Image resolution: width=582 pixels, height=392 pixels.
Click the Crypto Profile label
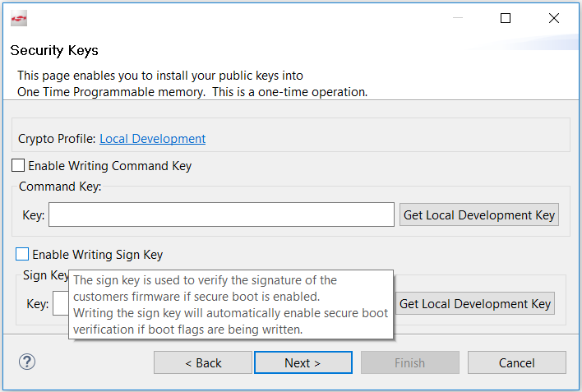[57, 139]
